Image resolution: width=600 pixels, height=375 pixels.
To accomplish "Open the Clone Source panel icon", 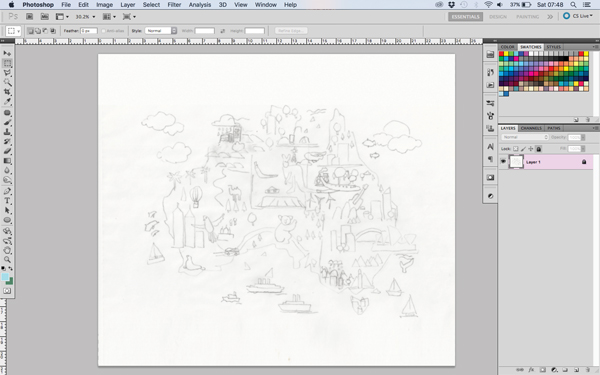I will [491, 128].
